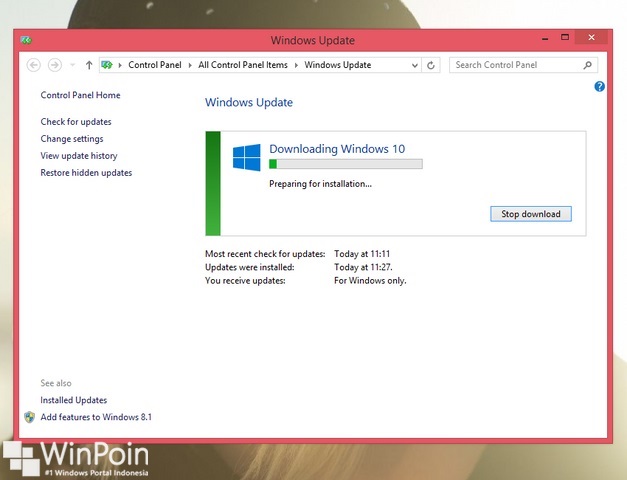Refresh the Windows Update page
This screenshot has height=480, width=627.
(x=431, y=65)
